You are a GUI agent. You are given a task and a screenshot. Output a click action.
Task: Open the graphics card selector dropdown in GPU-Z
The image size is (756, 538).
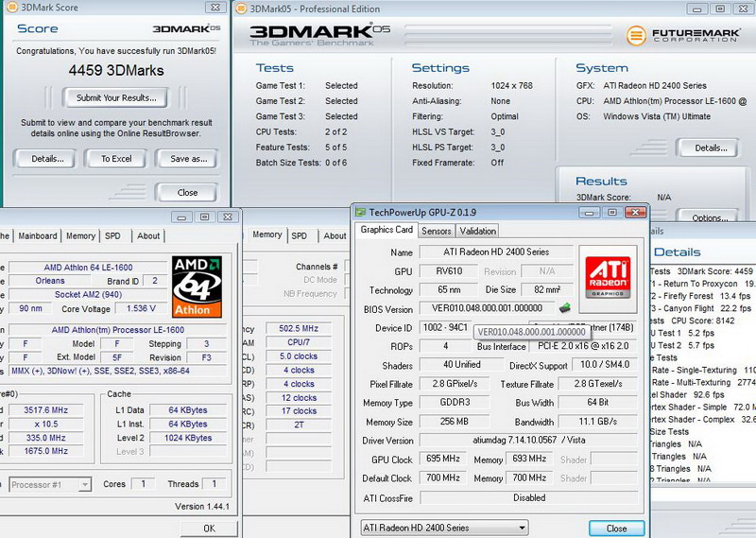tap(444, 528)
